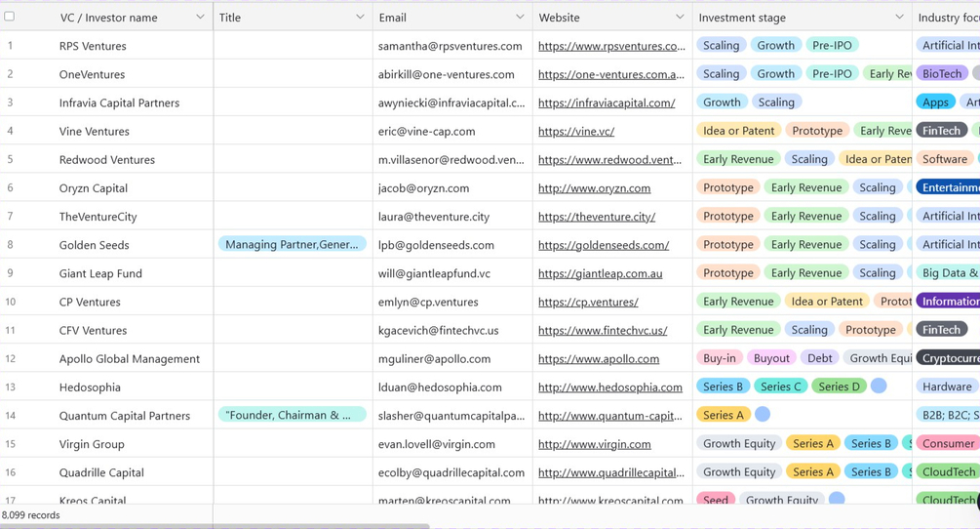This screenshot has height=529, width=980.
Task: Click Pre-IPO tag in RPS Ventures row
Action: click(832, 45)
